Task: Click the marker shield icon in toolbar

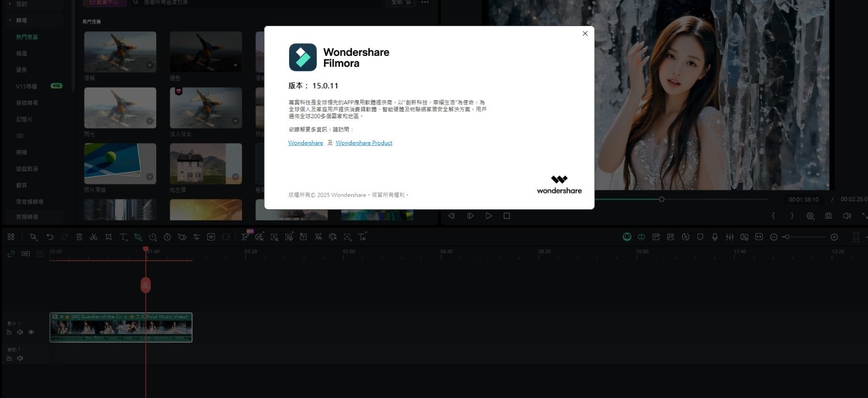Action: 700,237
